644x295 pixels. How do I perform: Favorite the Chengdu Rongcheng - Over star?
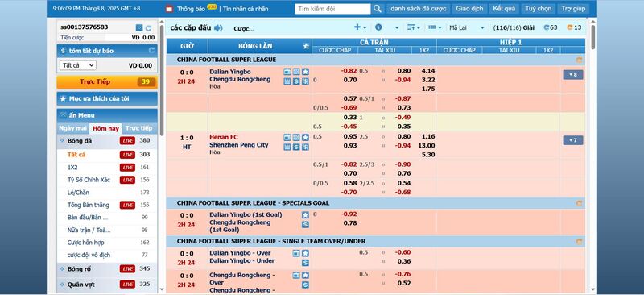pos(305,275)
